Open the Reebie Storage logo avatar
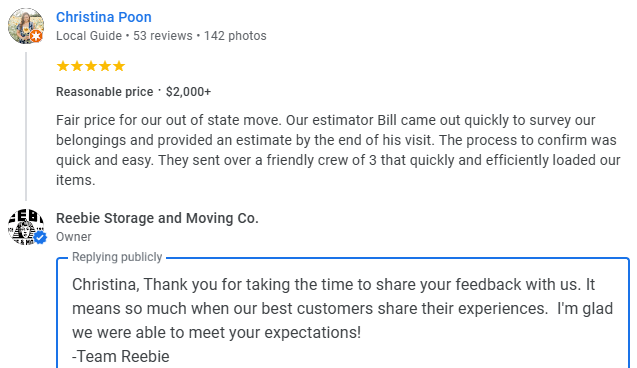 [x=26, y=227]
